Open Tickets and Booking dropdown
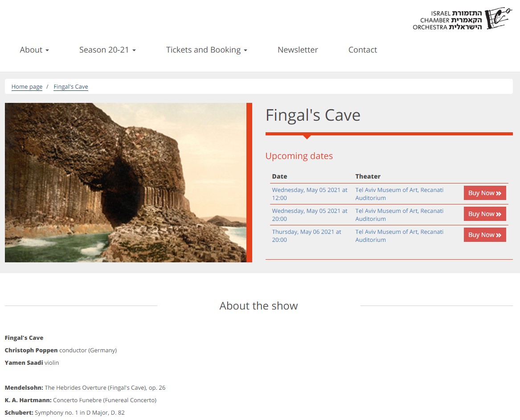Image resolution: width=520 pixels, height=420 pixels. tap(206, 50)
